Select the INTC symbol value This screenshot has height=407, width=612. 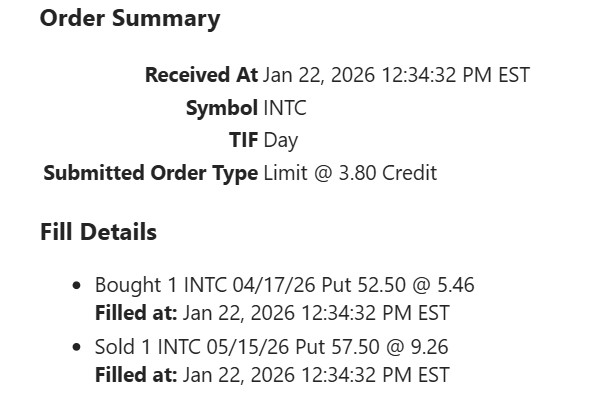[x=285, y=108]
